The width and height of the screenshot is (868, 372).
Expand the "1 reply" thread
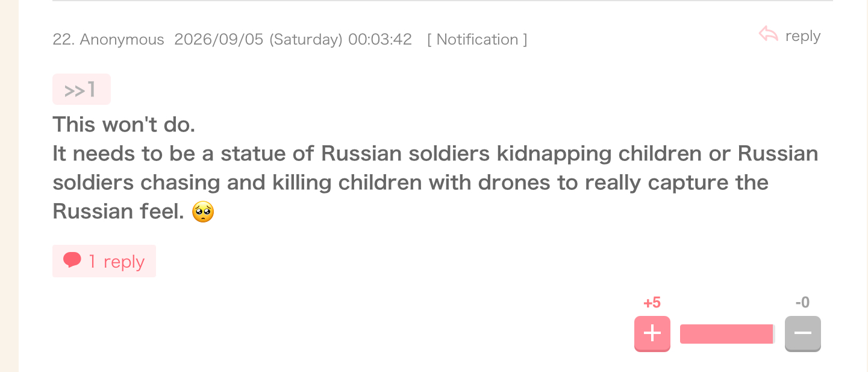point(104,261)
